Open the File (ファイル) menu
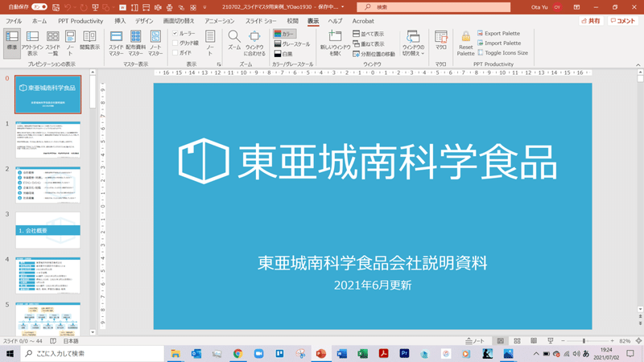The height and width of the screenshot is (362, 644). [x=14, y=21]
